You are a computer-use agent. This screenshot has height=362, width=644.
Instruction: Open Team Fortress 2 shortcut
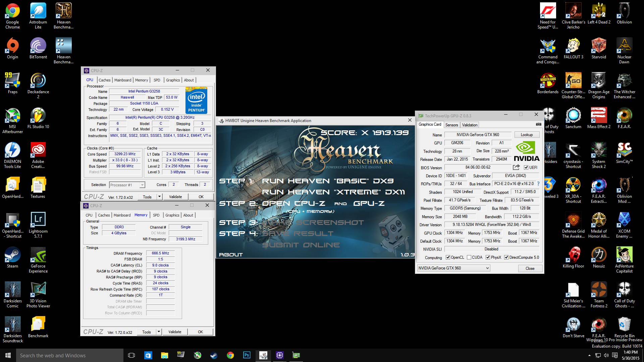tap(599, 295)
